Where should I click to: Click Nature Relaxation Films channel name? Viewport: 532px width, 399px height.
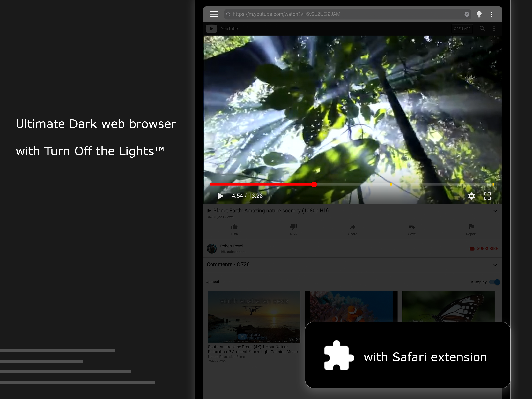[x=226, y=357]
